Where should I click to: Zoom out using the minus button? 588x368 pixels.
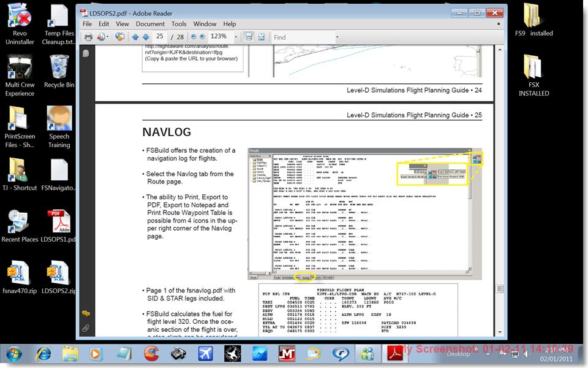(x=194, y=37)
